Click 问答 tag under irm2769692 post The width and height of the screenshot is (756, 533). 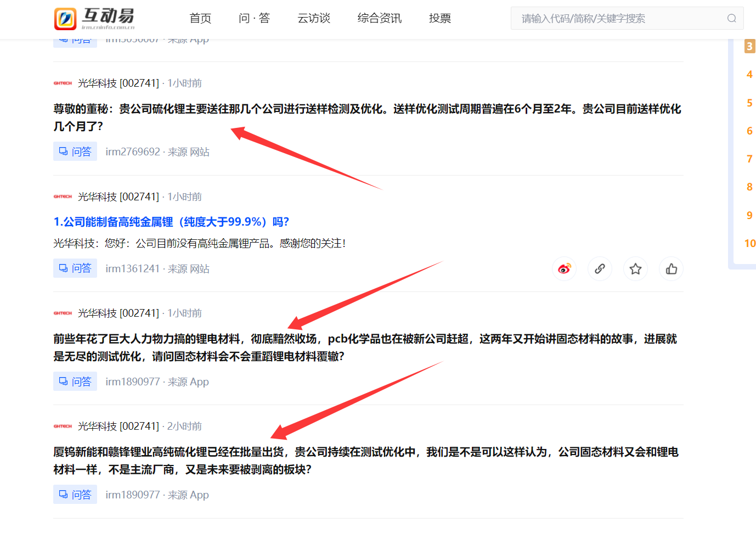pos(75,152)
